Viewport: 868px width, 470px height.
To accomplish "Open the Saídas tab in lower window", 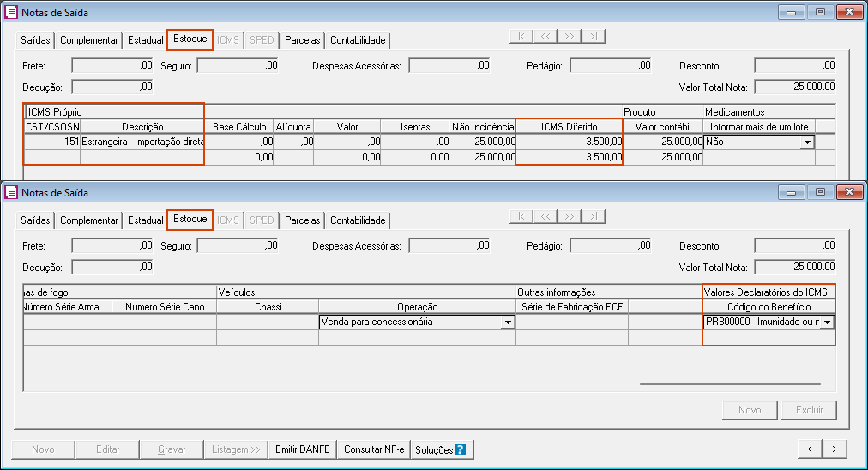I will (x=35, y=220).
